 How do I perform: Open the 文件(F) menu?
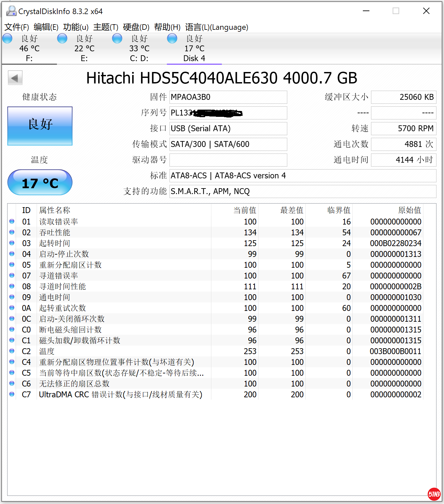point(17,27)
